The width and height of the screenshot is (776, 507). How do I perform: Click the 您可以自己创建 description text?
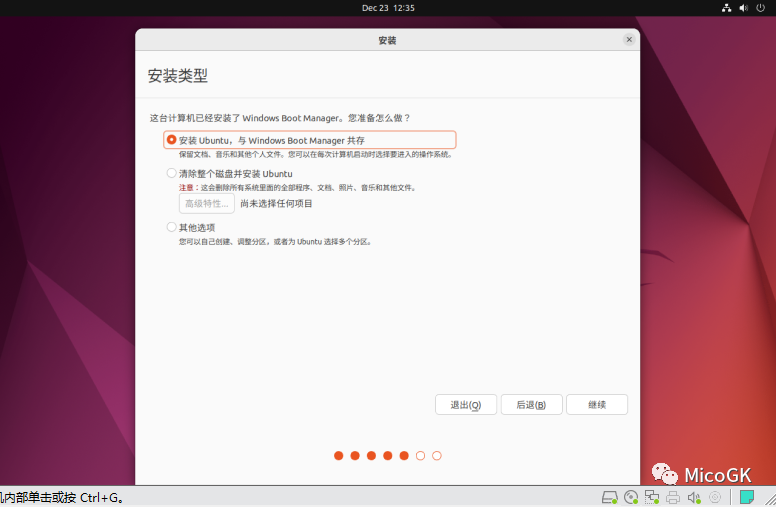click(x=275, y=242)
